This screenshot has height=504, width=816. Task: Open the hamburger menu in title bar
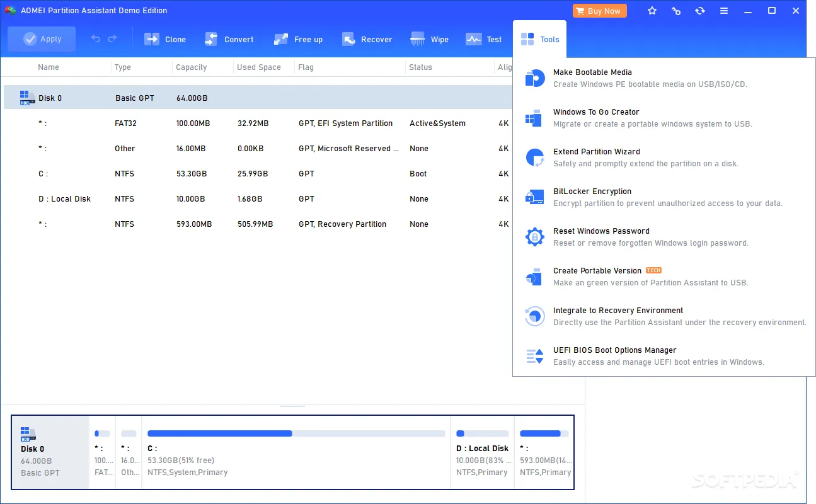coord(724,11)
